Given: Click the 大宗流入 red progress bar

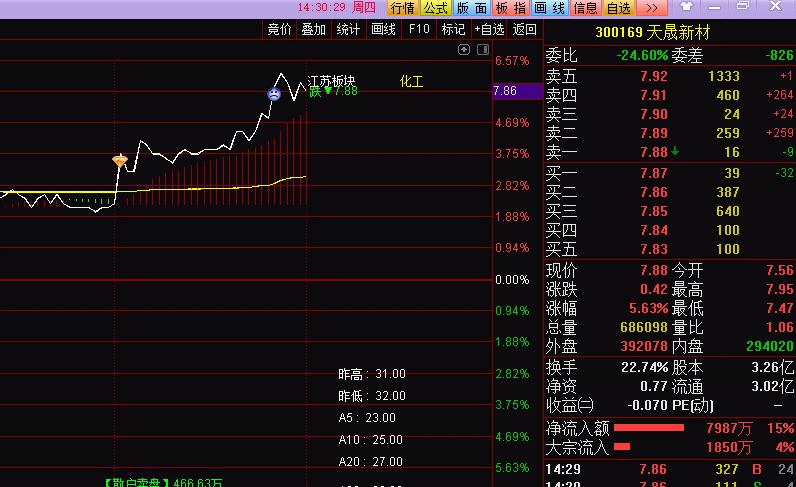Looking at the screenshot, I should pyautogui.click(x=622, y=447).
